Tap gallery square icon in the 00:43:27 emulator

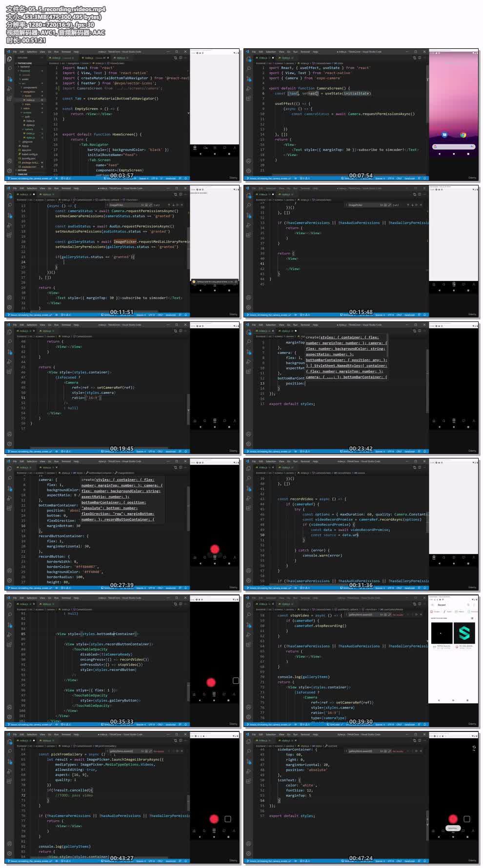pos(228,819)
